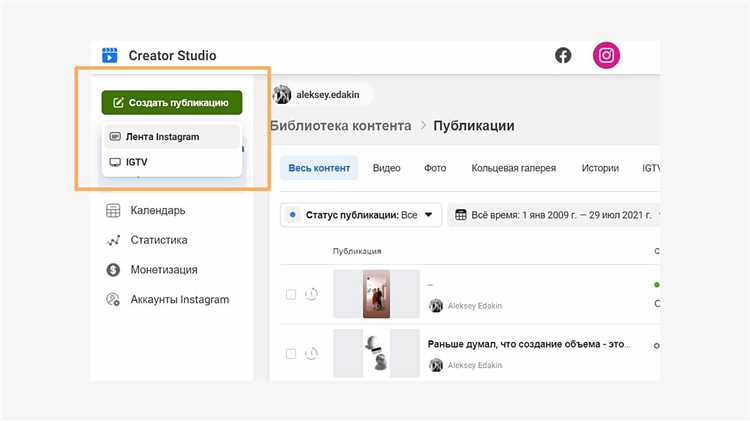Click avatar next to first Aleksey Edakin
The height and width of the screenshot is (421, 750).
pyautogui.click(x=436, y=305)
